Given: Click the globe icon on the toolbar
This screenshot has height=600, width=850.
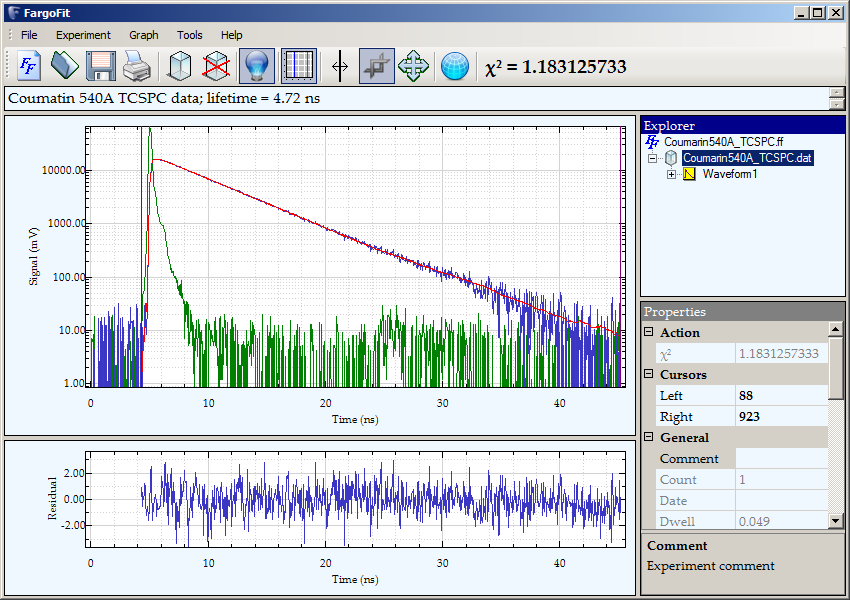Looking at the screenshot, I should click(453, 66).
